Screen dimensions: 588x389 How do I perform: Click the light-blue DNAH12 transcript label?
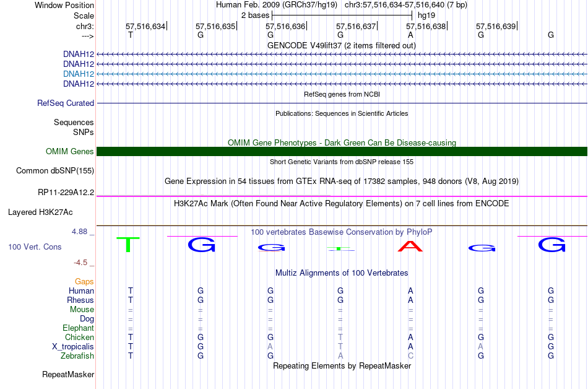(x=79, y=74)
